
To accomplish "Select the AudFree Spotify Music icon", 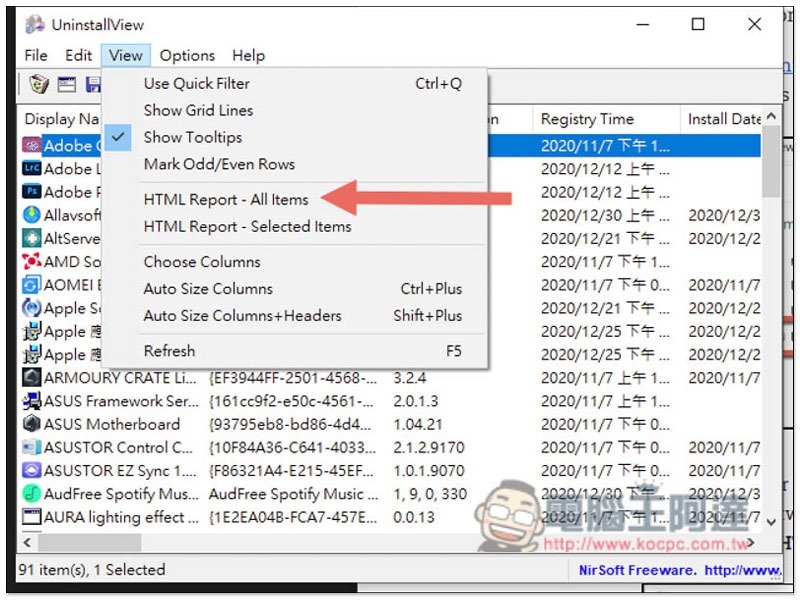I will pyautogui.click(x=32, y=493).
